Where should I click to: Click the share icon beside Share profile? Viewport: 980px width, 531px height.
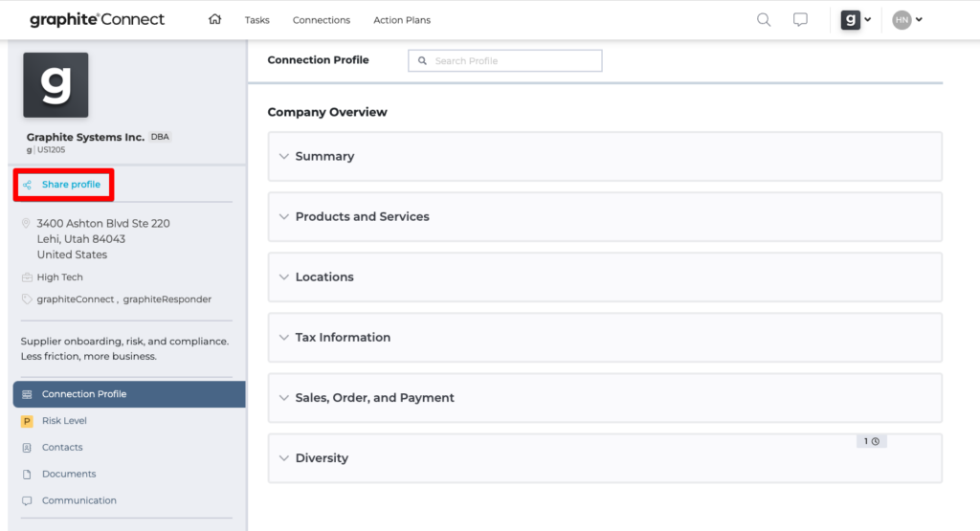coord(27,185)
